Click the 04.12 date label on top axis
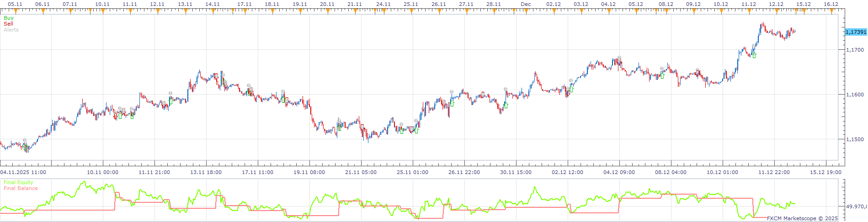 point(608,4)
